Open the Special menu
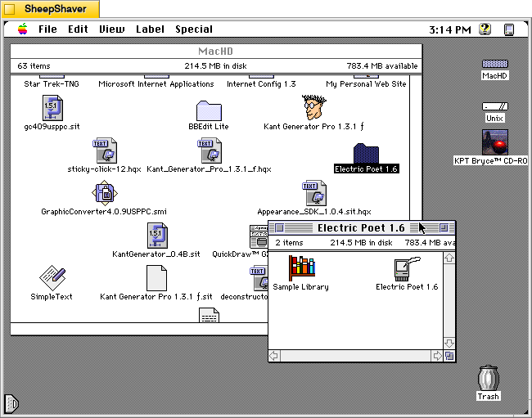 click(194, 29)
